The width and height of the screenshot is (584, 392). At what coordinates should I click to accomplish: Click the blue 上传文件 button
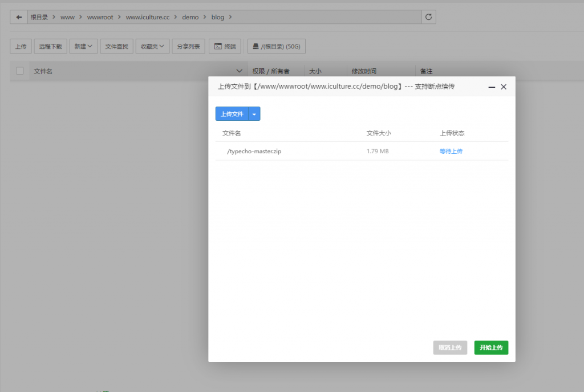click(232, 114)
